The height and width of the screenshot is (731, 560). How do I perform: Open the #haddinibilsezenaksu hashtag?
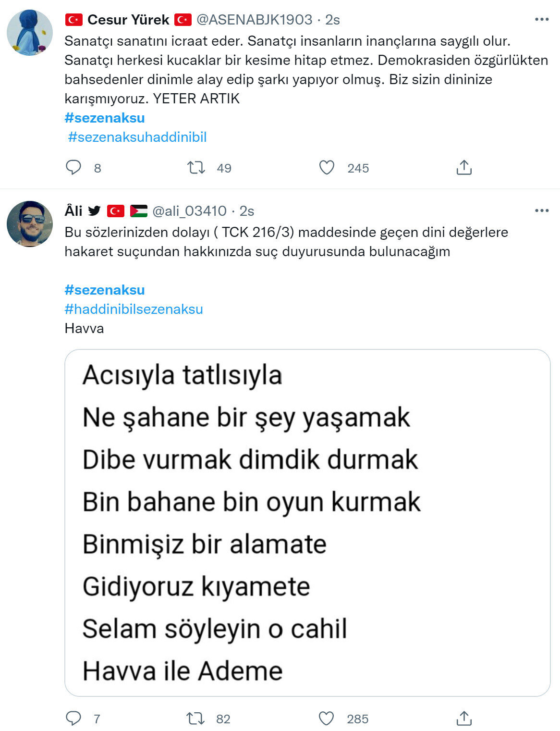134,309
